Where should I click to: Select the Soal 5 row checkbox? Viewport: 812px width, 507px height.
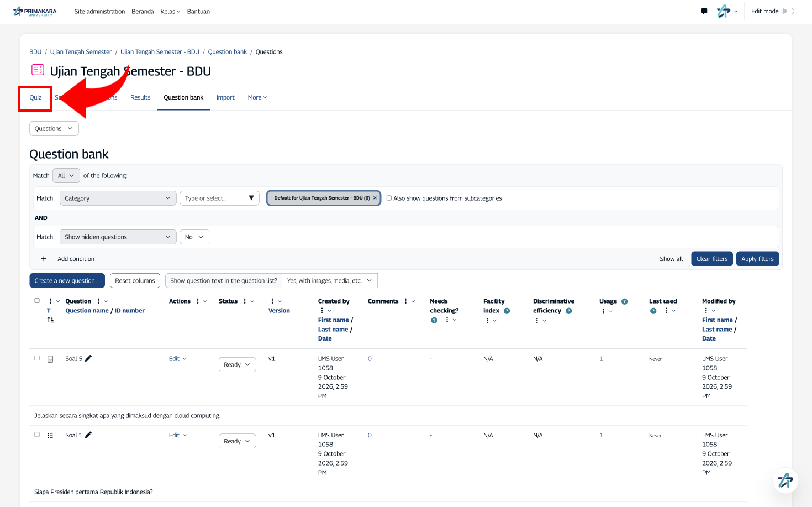tap(37, 358)
